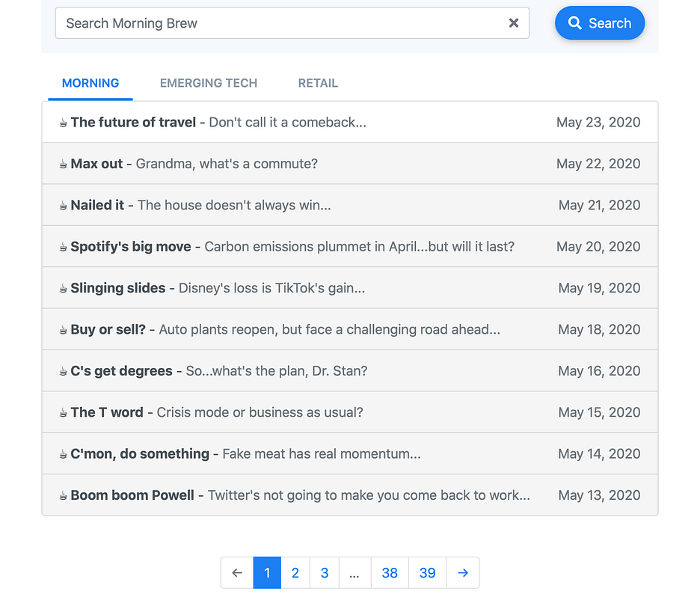Click the coffee cup icon beside Max out
This screenshot has height=609, width=700.
tap(64, 165)
